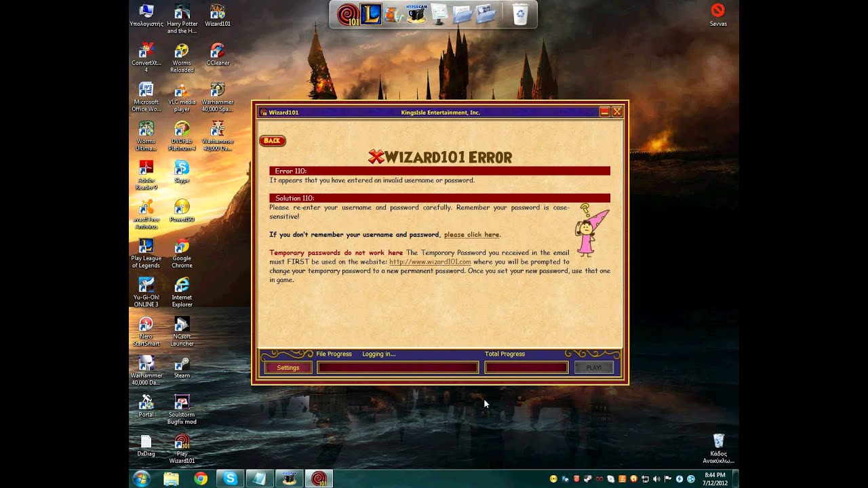Select the Worms Reloaded shortcut
868x488 pixels.
[x=182, y=58]
